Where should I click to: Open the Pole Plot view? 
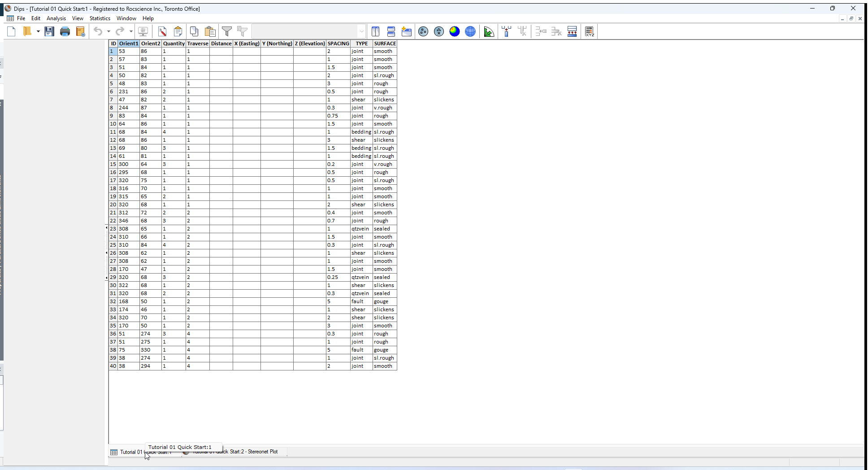coord(423,31)
